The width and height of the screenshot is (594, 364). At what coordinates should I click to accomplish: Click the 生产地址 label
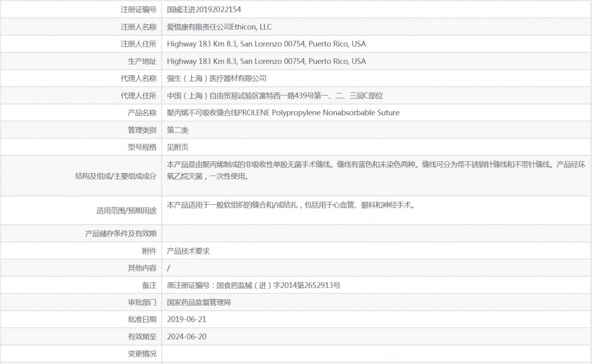[x=142, y=61]
